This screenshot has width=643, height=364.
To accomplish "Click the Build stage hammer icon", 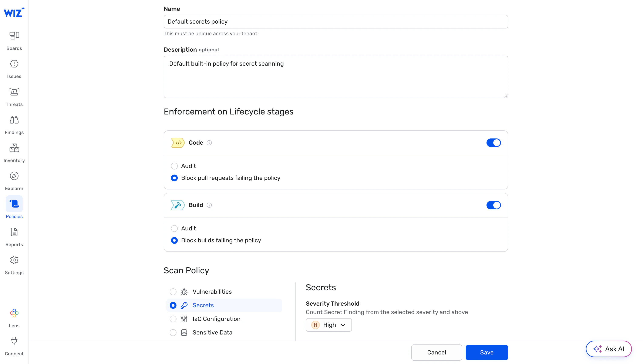I will 178,205.
